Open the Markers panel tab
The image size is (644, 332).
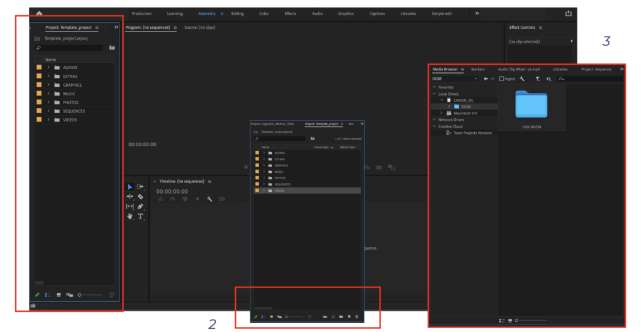tap(477, 69)
